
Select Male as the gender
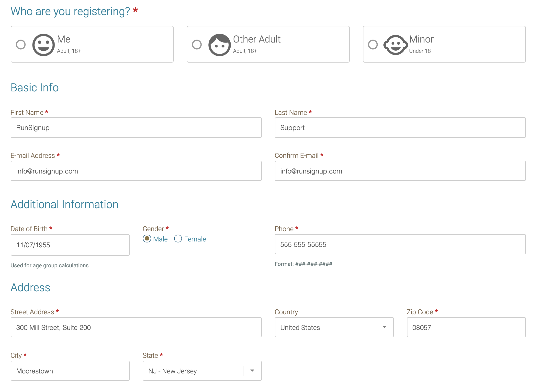[x=147, y=239]
